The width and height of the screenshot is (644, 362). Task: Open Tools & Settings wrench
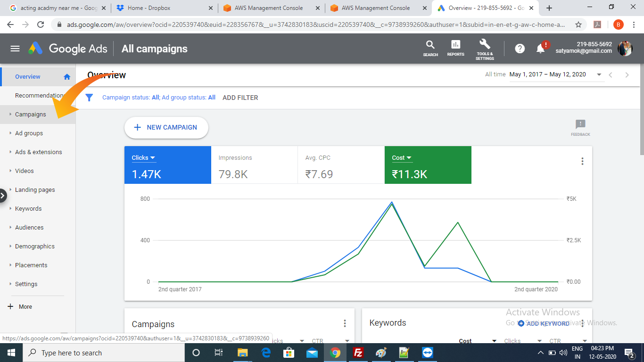pos(485,49)
